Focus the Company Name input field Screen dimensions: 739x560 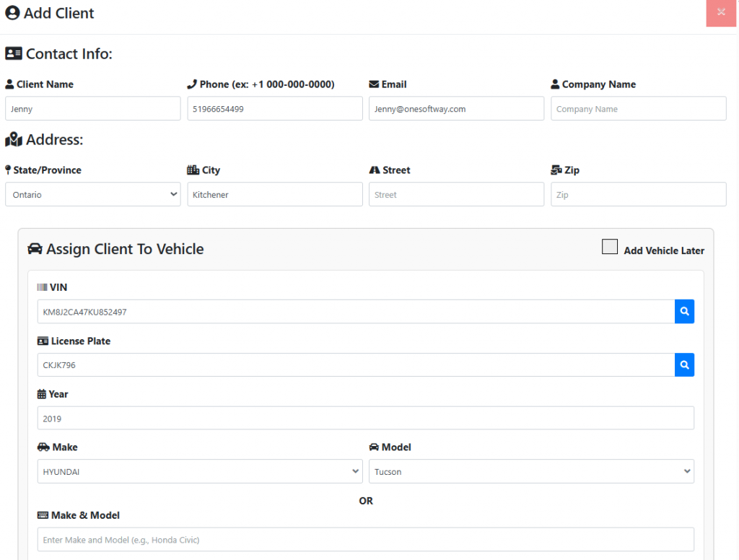(x=638, y=109)
